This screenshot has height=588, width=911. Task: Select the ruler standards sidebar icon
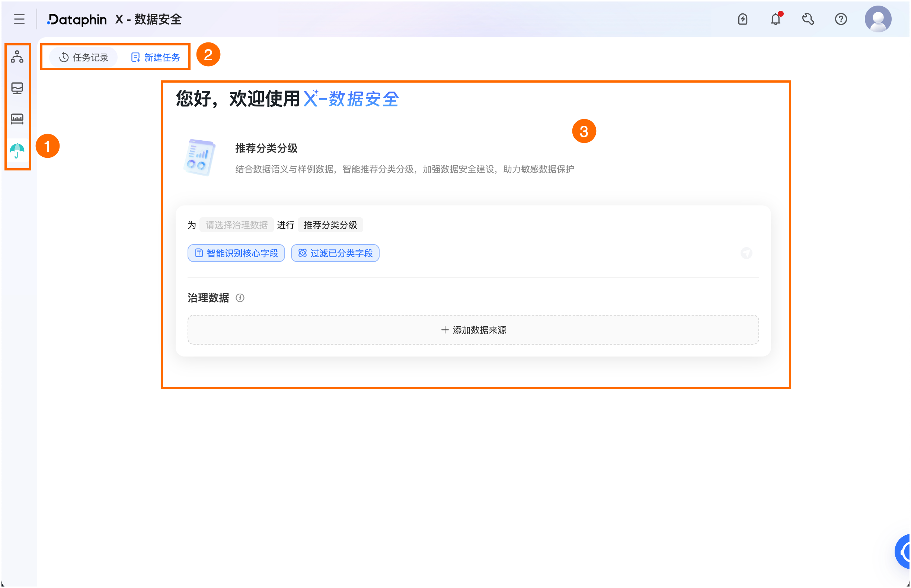point(17,119)
